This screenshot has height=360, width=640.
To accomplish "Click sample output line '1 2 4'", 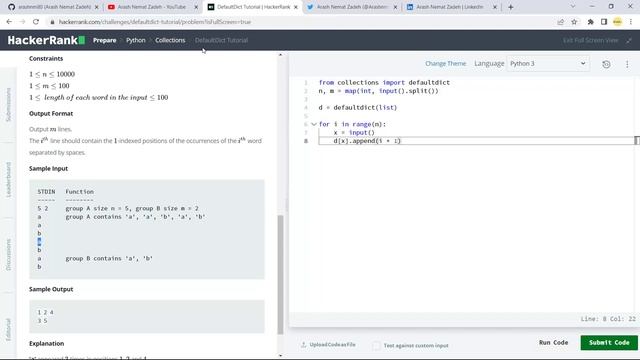I will 45,313.
